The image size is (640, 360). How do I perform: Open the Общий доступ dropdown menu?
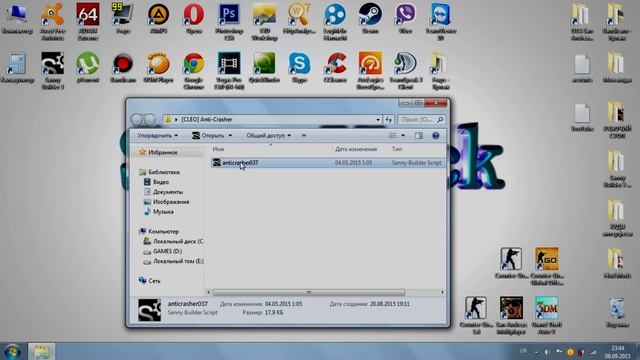pos(269,136)
